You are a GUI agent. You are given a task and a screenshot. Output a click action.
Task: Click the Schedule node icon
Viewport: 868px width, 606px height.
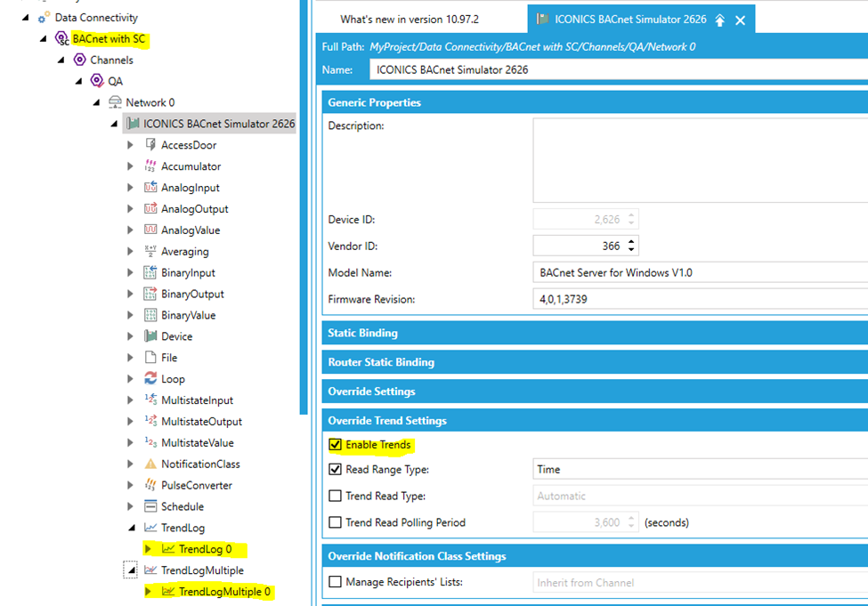point(150,507)
